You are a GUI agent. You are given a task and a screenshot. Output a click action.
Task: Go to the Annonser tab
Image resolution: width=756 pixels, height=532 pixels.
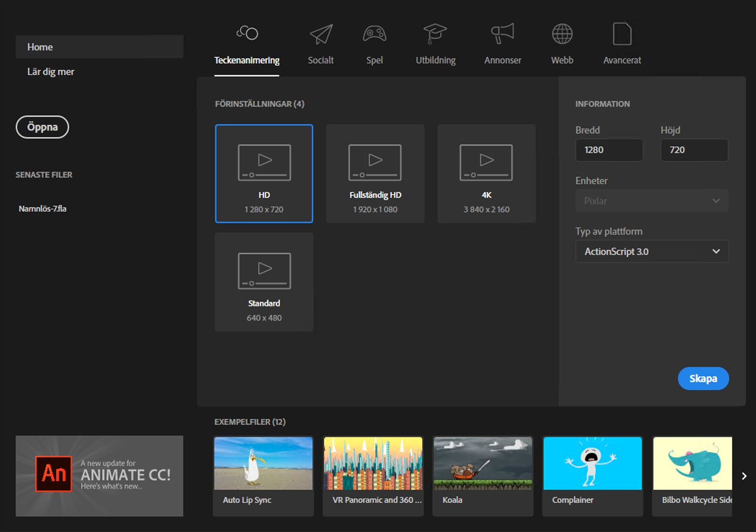(503, 60)
